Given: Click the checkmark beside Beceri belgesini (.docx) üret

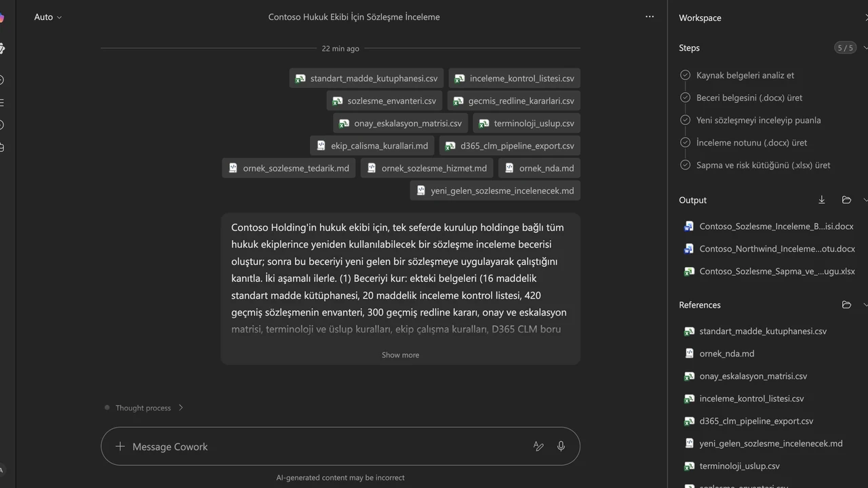Looking at the screenshot, I should pyautogui.click(x=685, y=98).
